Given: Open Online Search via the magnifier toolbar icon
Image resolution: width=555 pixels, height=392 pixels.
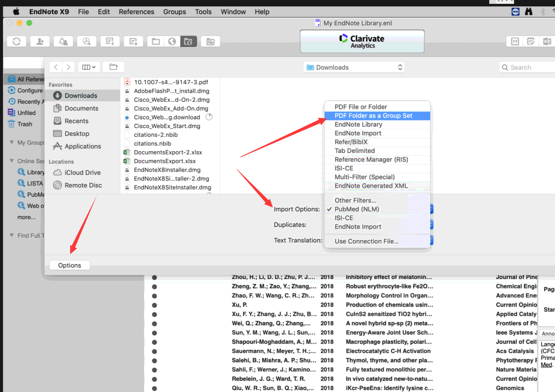Looking at the screenshot, I should click(87, 41).
